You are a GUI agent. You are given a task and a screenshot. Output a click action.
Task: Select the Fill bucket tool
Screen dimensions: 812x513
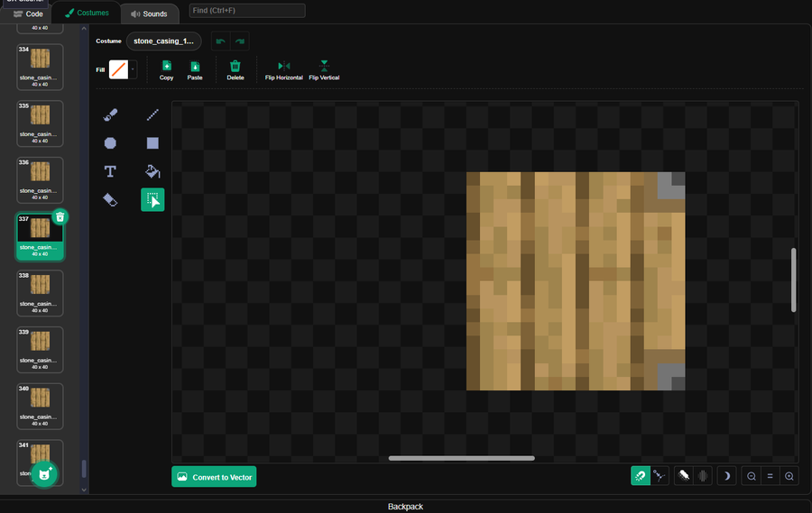point(152,171)
